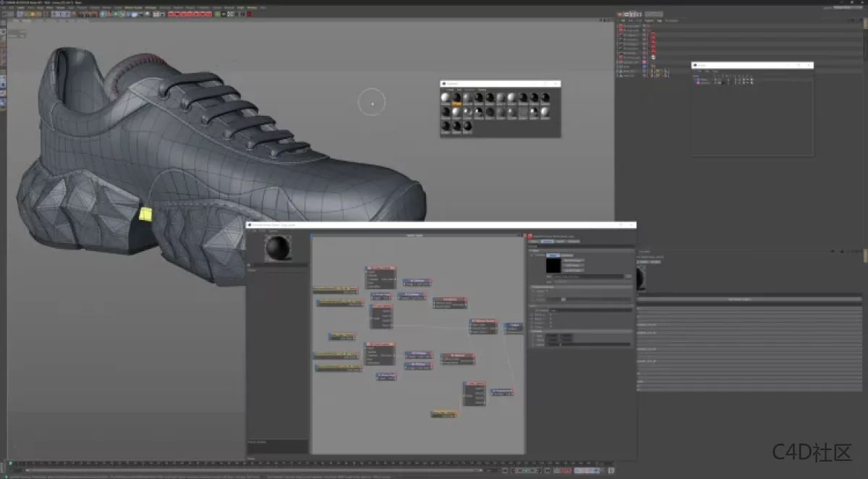868x479 pixels.
Task: Select the Rotate tool in the top toolbar
Action: point(39,14)
